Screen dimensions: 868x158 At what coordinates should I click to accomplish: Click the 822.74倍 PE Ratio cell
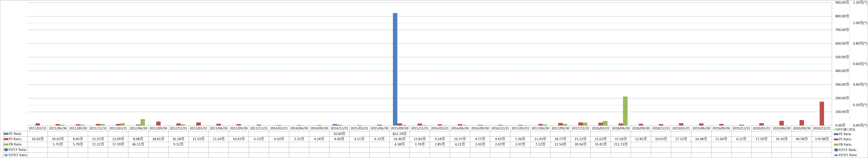(x=400, y=134)
